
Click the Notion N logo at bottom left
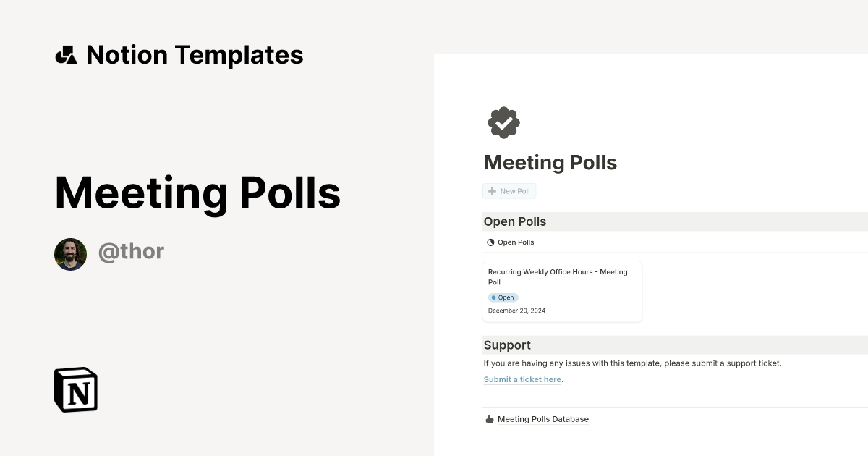pyautogui.click(x=75, y=389)
